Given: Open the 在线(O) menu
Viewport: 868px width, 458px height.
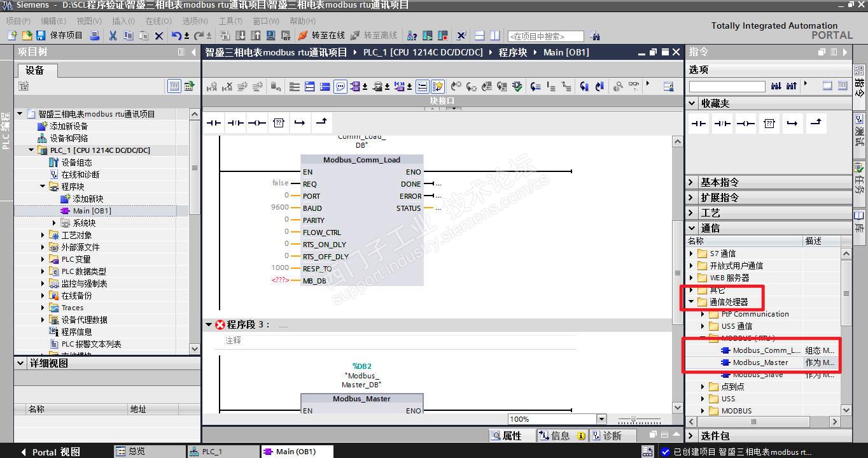Looking at the screenshot, I should [x=158, y=21].
